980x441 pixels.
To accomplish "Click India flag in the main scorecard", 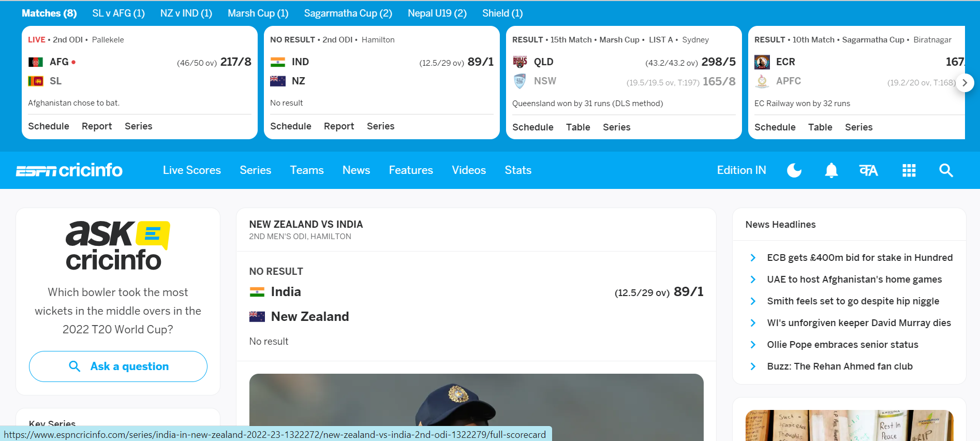I will [257, 292].
